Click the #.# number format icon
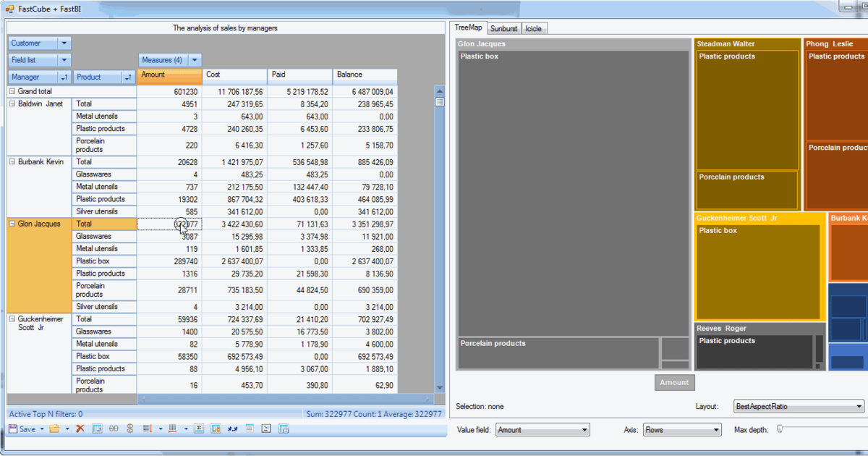Screen dimensions: 868x456 click(231, 428)
